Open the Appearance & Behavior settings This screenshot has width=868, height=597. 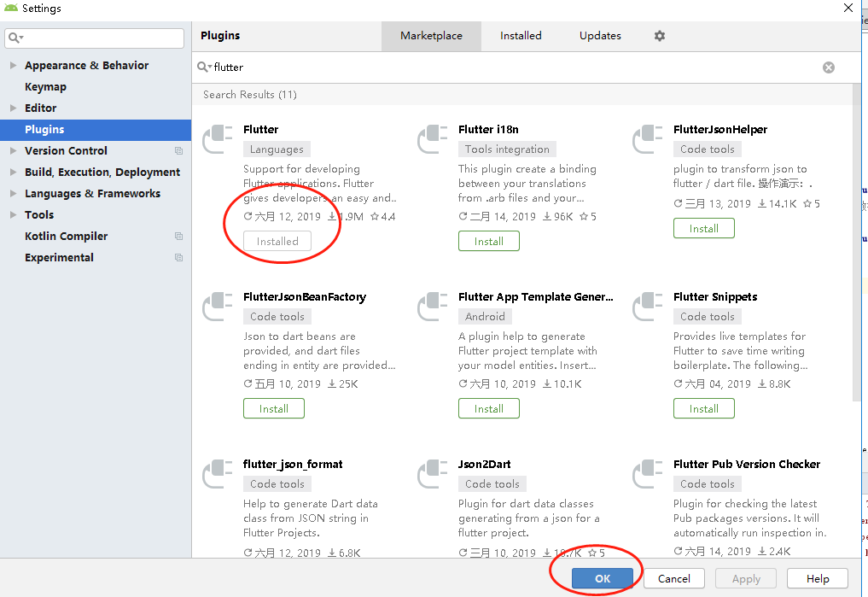86,66
